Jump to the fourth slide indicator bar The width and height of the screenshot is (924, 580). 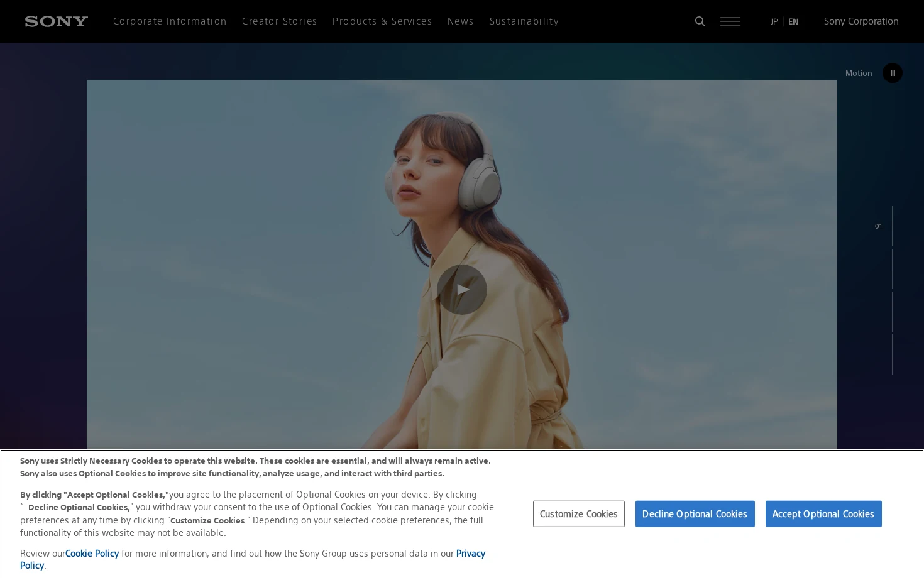pos(892,354)
